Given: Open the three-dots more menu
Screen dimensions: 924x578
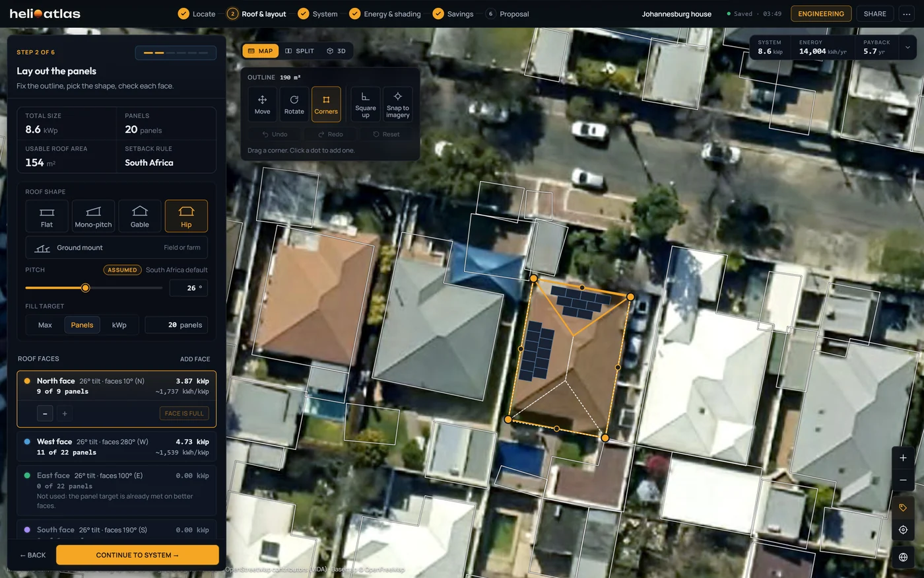Looking at the screenshot, I should click(906, 14).
